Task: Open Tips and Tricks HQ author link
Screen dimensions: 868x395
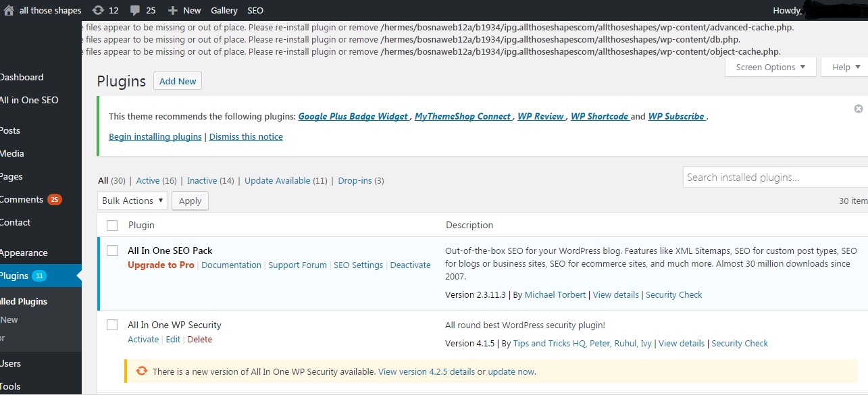Action: point(582,343)
